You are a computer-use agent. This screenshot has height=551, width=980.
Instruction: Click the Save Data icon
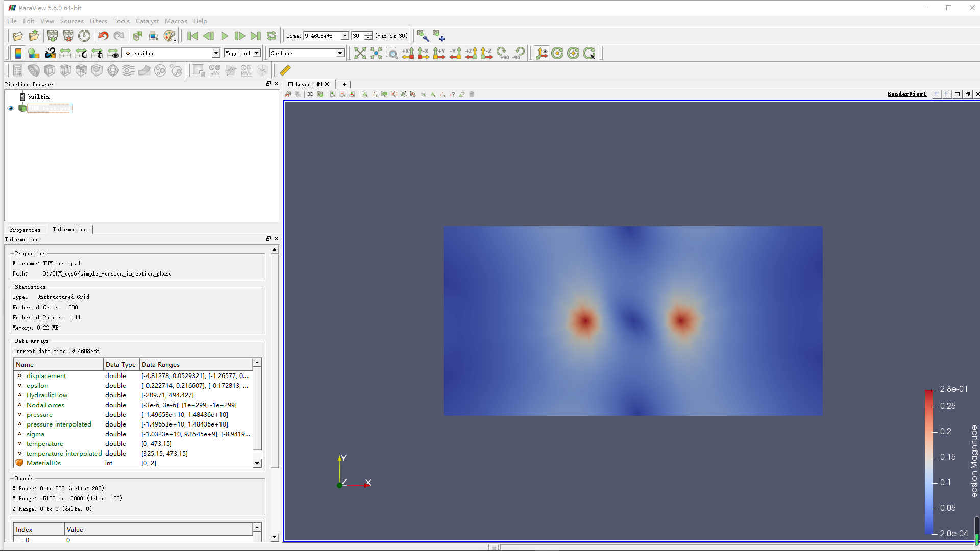click(x=34, y=36)
